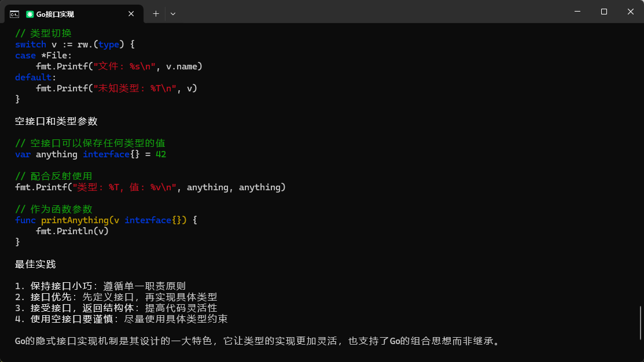Maximize the terminal window
Screen dimensions: 644x362
coord(604,12)
